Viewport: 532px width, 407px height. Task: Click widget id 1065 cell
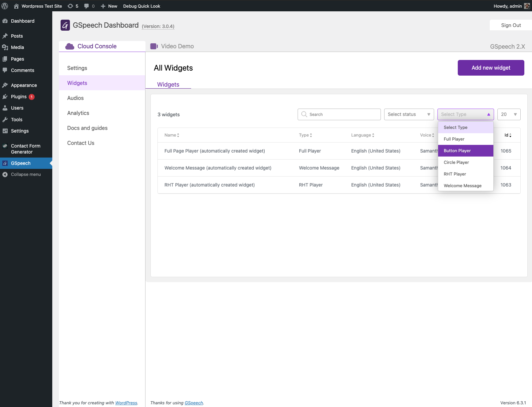(x=506, y=151)
